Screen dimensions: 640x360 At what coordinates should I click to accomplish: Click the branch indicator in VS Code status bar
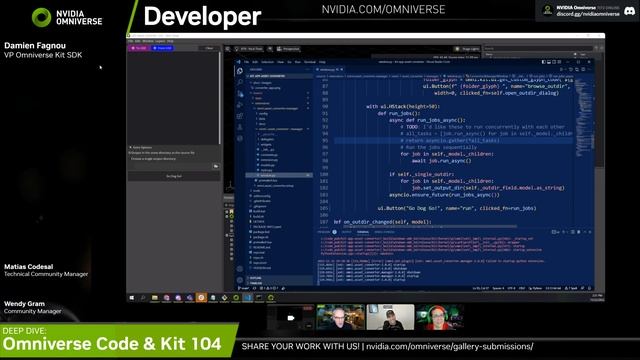pos(244,289)
